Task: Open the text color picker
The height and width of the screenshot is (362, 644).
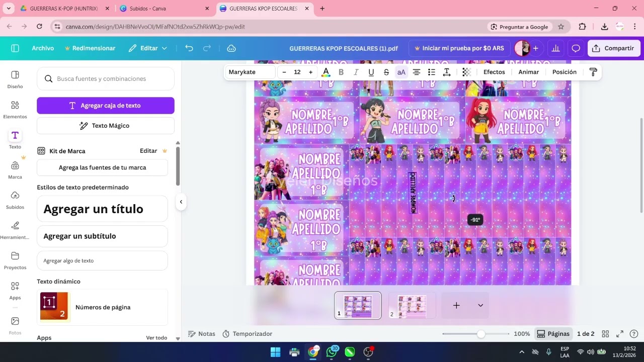Action: pyautogui.click(x=326, y=72)
